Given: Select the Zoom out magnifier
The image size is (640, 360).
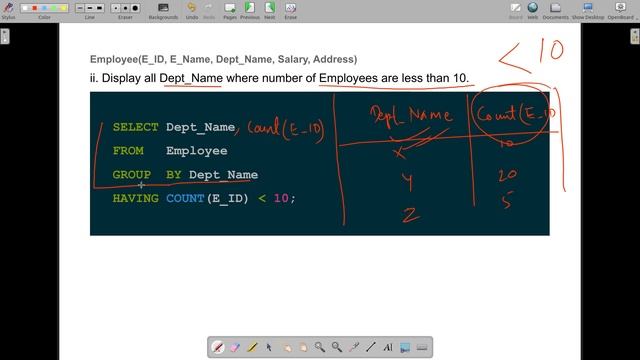Looking at the screenshot, I should pos(337,347).
